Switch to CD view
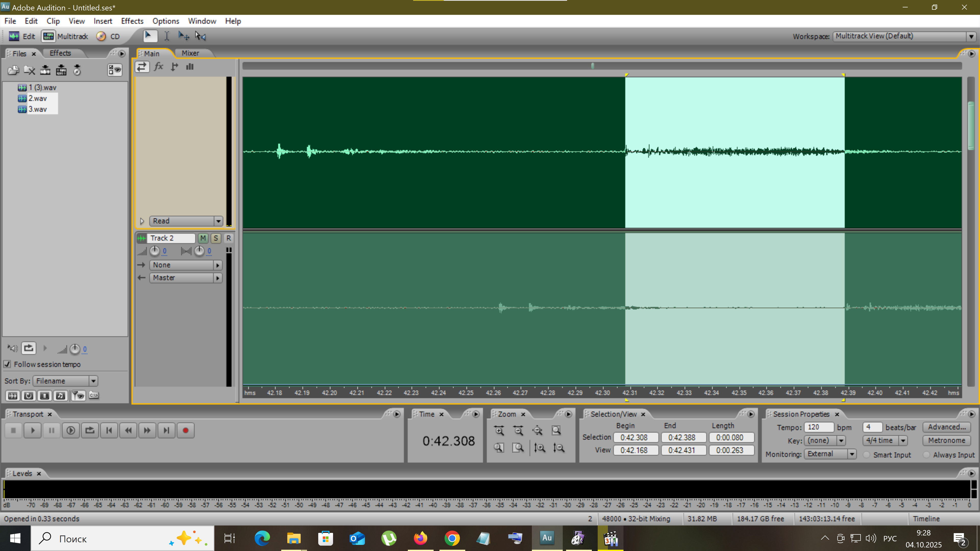 tap(108, 36)
